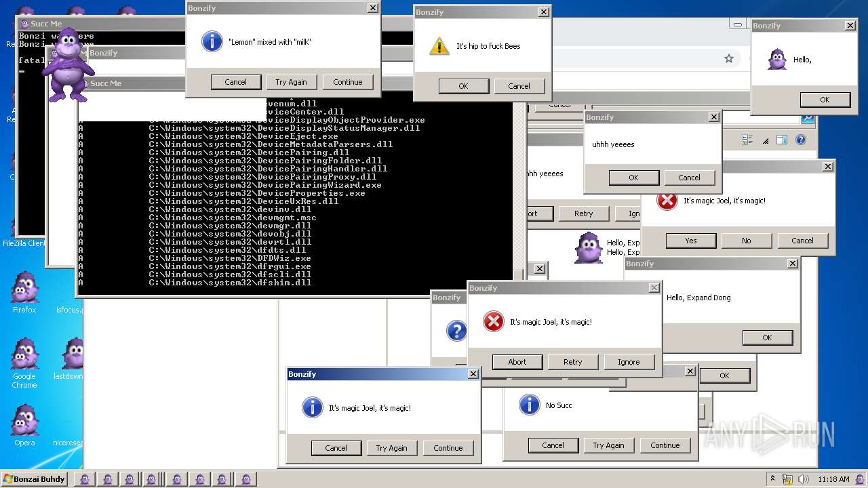Click Try Again in the No Succ dialog

point(608,445)
